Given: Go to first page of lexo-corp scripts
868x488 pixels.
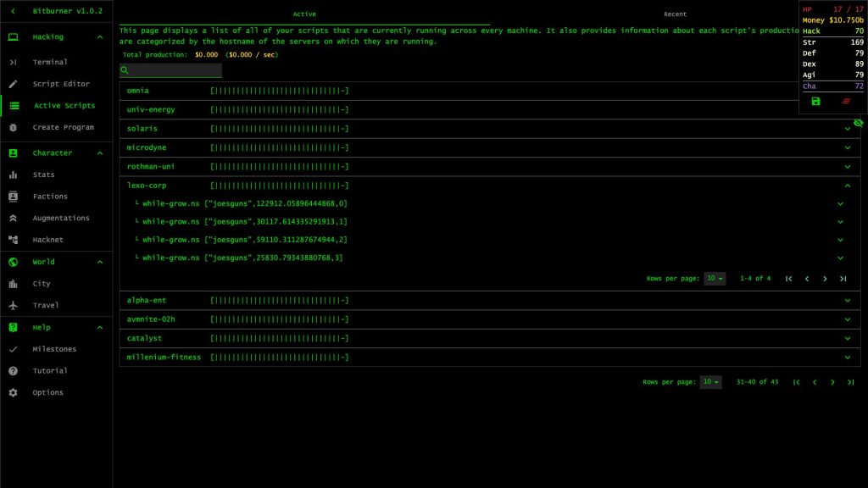Looking at the screenshot, I should tap(789, 279).
